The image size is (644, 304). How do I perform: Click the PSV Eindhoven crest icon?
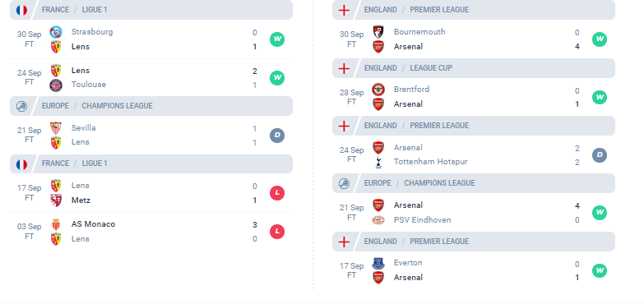378,220
